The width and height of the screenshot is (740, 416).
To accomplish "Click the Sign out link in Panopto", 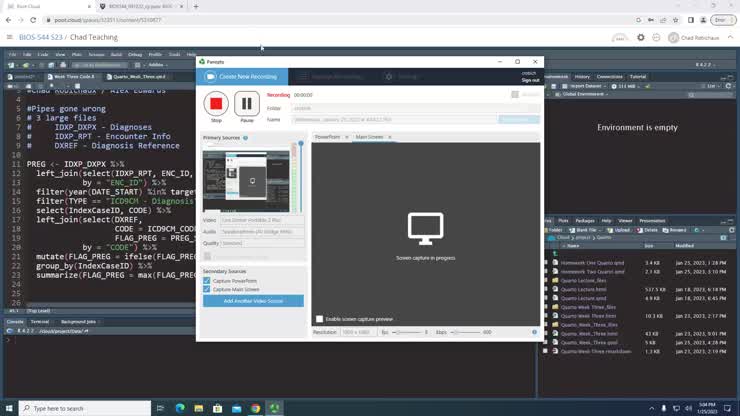I will [x=529, y=80].
